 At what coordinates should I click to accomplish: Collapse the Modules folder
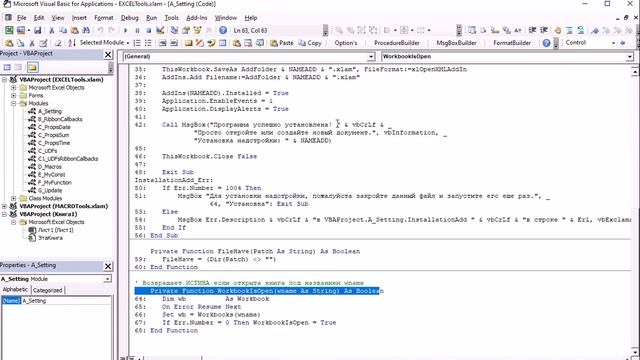(x=13, y=103)
